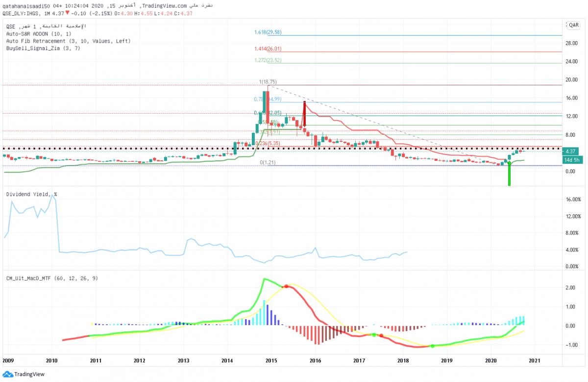Screen dimensions: 588x382
Task: Click the 16.00% dividend yield axis label
Action: [573, 200]
